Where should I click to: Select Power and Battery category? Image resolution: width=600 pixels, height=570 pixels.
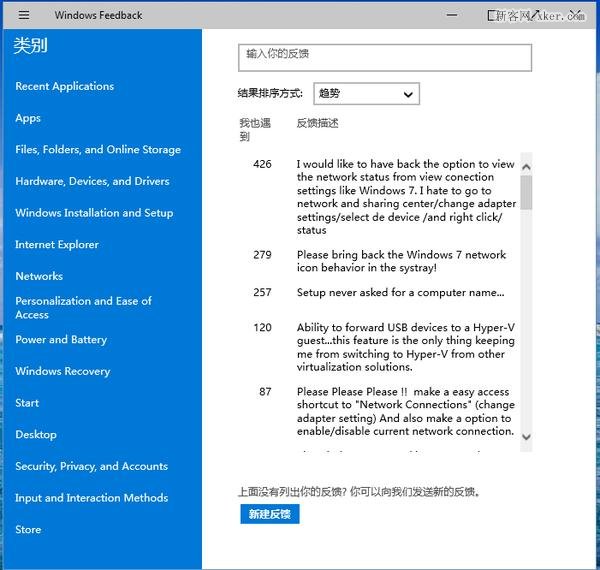click(x=61, y=339)
